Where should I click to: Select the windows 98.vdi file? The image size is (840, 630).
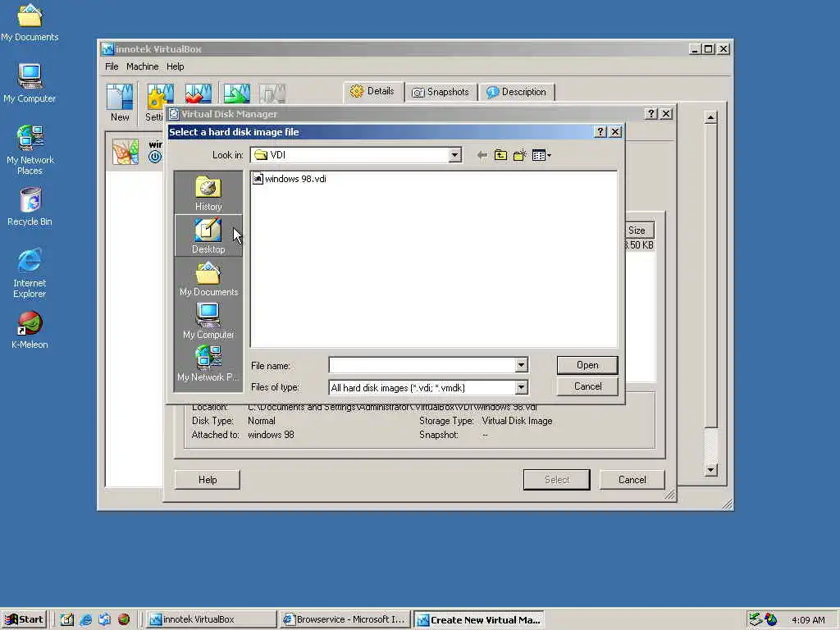pos(290,179)
